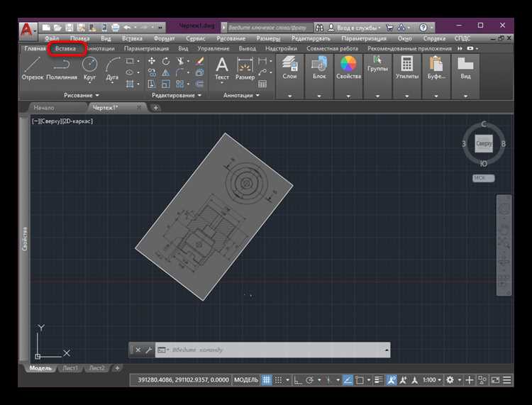Click the [Сверху] viewport view control
Screen dimensions: 532x405
[x=50, y=121]
